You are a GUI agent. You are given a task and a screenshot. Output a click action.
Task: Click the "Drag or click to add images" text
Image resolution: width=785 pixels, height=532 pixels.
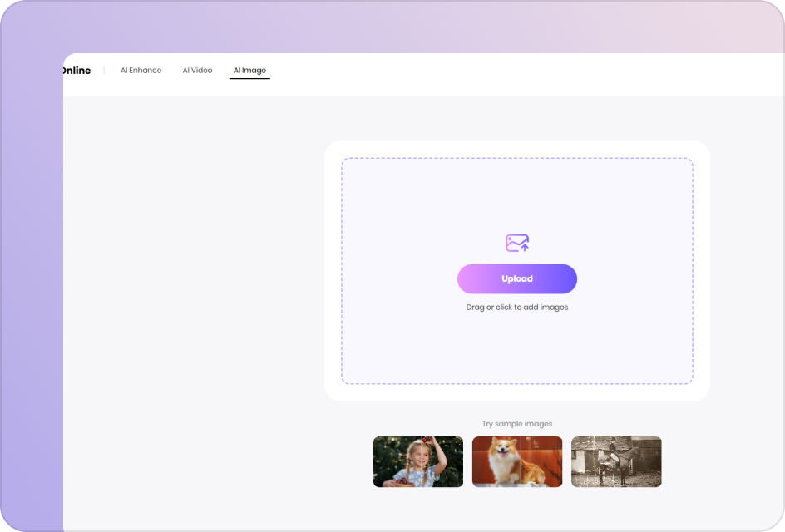(x=517, y=308)
